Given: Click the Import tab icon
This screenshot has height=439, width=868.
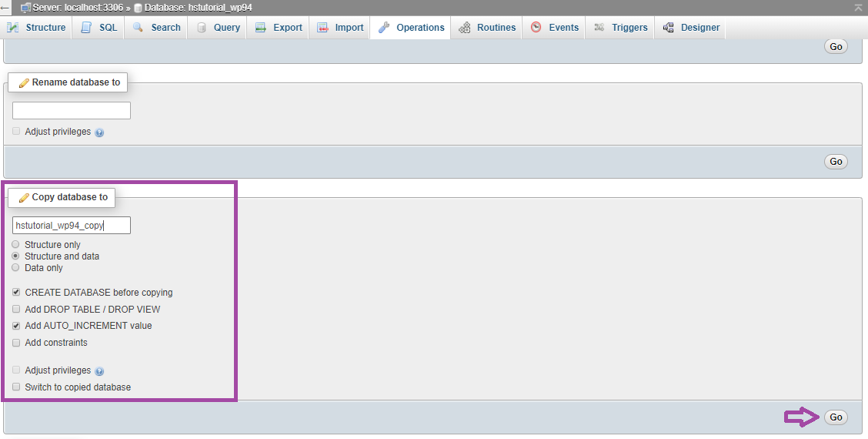Looking at the screenshot, I should tap(322, 28).
